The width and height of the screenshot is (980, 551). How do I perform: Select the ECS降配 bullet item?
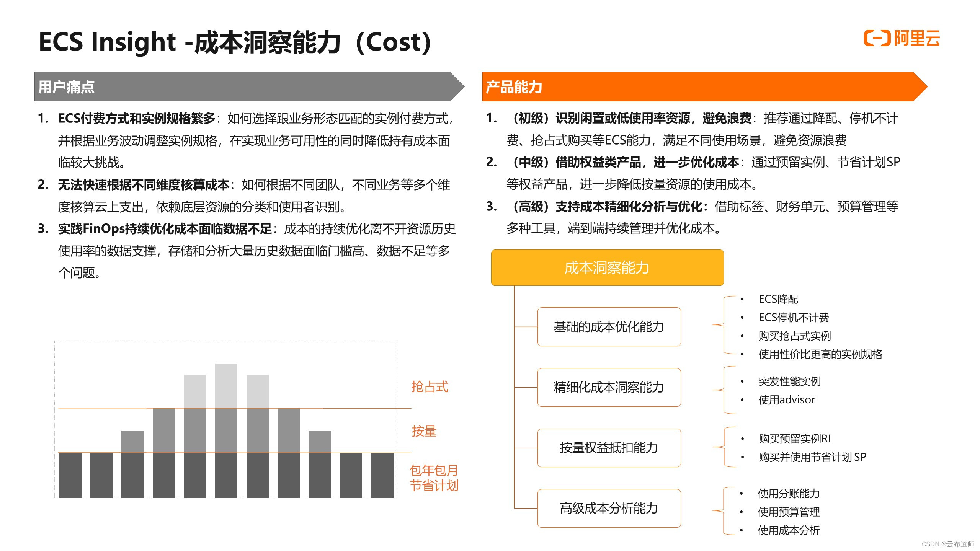click(778, 299)
